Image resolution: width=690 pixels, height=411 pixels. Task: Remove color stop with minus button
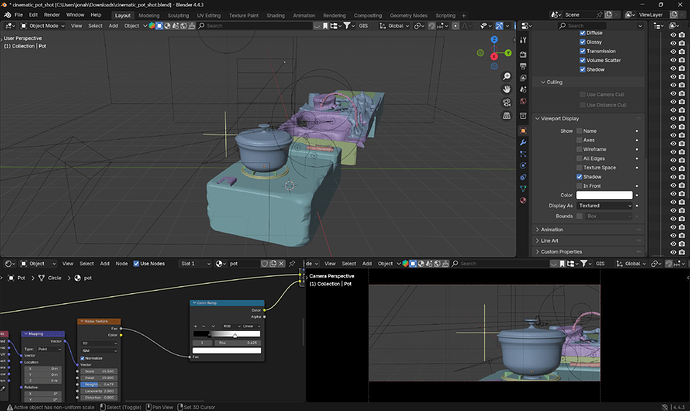203,326
